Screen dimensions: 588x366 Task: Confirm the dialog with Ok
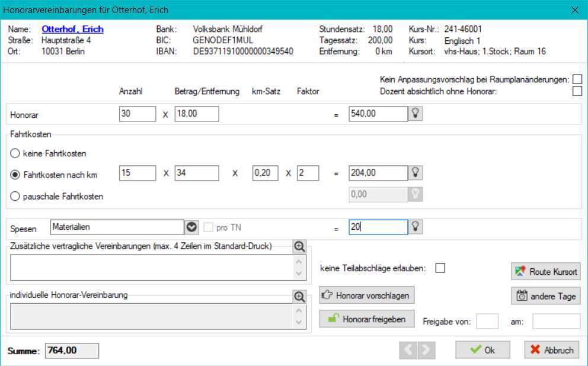[x=482, y=350]
